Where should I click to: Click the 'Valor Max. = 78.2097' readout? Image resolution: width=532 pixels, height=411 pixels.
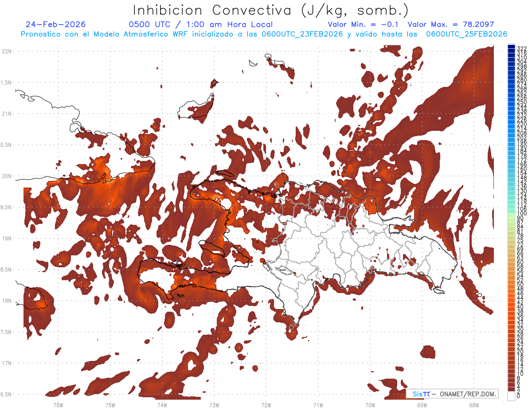tap(450, 24)
